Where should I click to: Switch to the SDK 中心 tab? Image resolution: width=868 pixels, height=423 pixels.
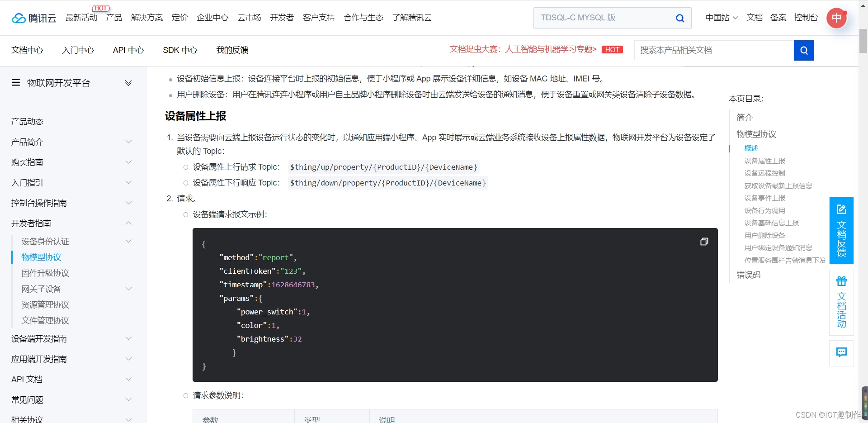(x=180, y=50)
